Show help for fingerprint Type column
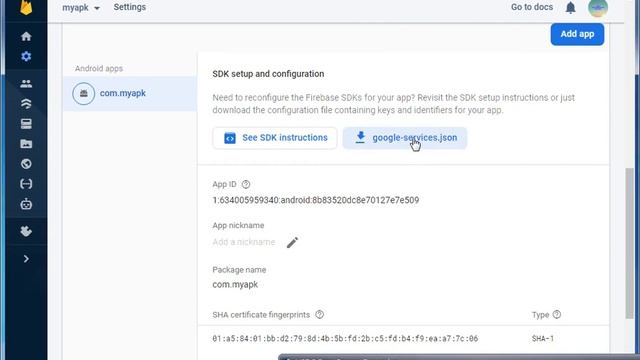Viewport: 640px width, 360px height. coord(557,315)
